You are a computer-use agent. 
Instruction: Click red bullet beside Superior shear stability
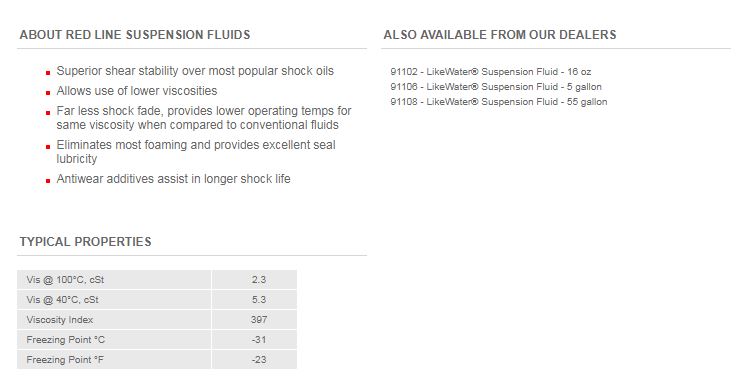coord(48,73)
